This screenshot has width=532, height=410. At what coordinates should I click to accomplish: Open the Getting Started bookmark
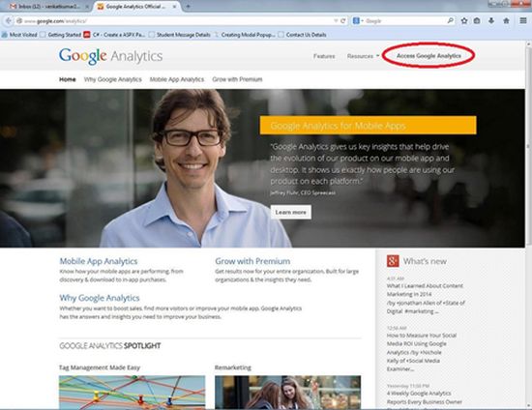[x=61, y=35]
